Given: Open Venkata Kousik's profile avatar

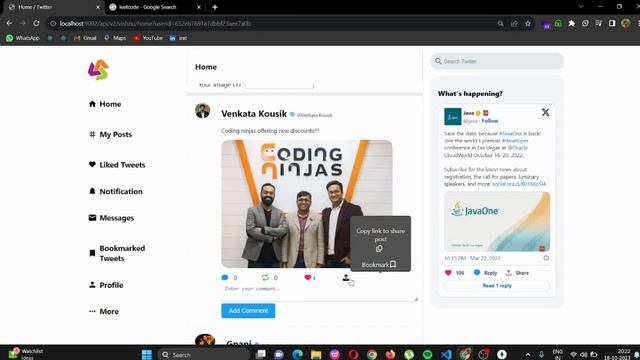Looking at the screenshot, I should (202, 111).
